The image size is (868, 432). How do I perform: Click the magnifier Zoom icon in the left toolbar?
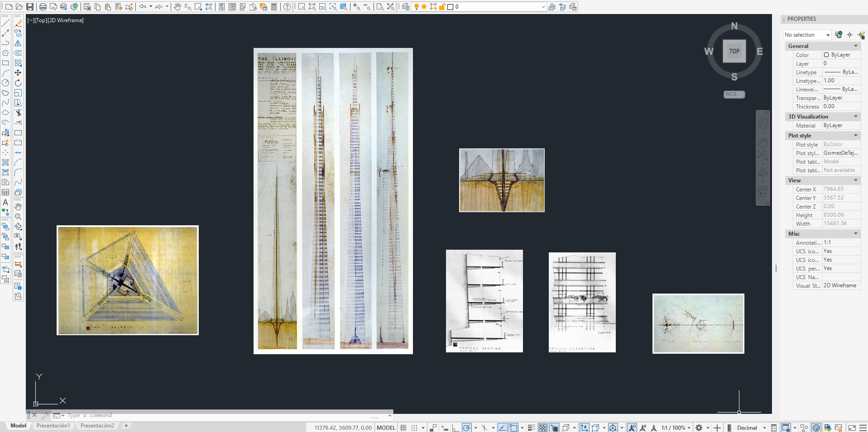[x=18, y=217]
